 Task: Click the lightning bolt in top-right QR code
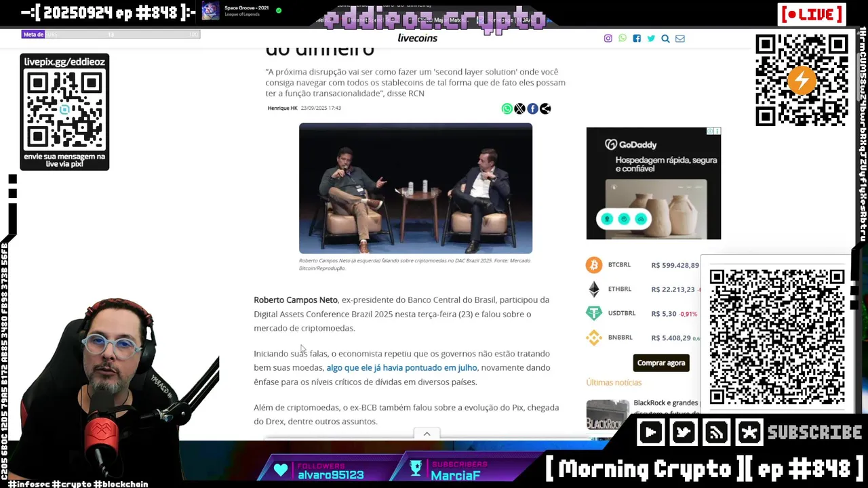pyautogui.click(x=802, y=81)
